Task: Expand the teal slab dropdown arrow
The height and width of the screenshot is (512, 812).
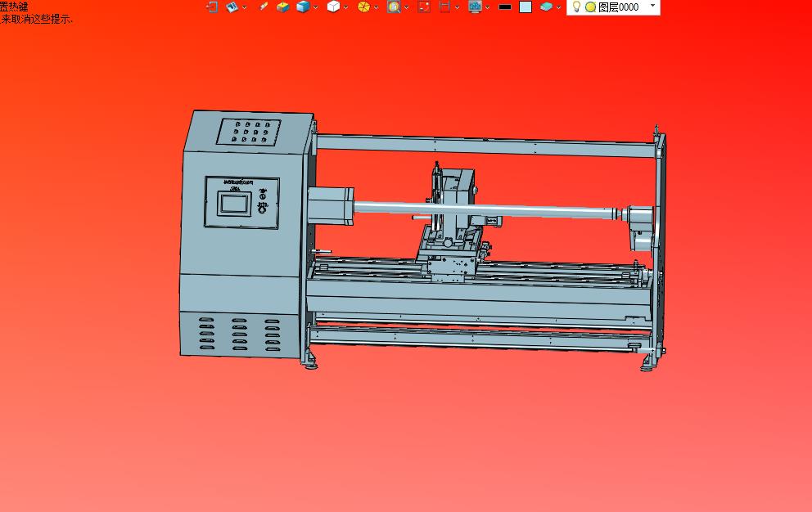Action: pyautogui.click(x=558, y=7)
